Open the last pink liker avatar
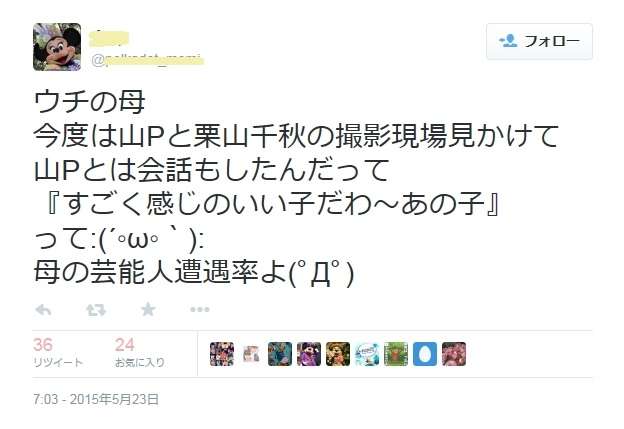 pyautogui.click(x=454, y=354)
